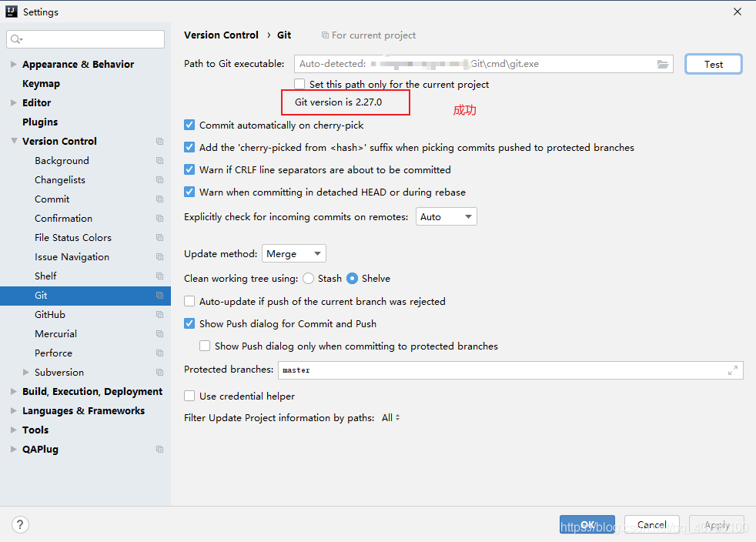Open incoming commits Auto dropdown

[x=447, y=217]
